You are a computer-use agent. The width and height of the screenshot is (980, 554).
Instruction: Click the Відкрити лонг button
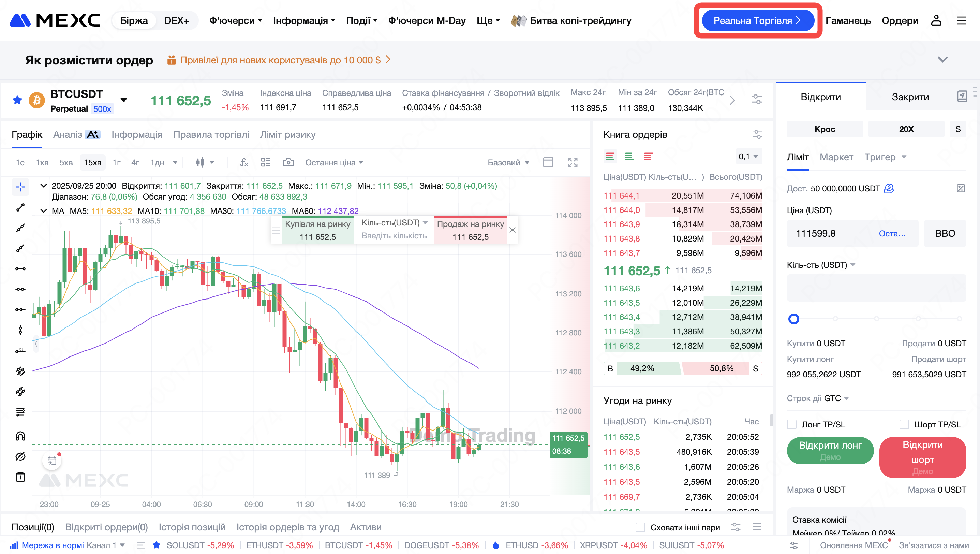pyautogui.click(x=830, y=450)
